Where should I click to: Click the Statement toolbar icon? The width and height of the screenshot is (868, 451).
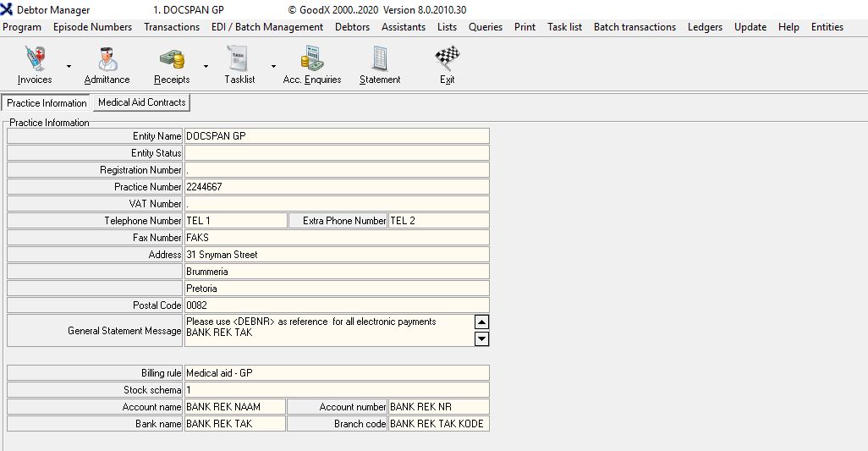coord(380,60)
